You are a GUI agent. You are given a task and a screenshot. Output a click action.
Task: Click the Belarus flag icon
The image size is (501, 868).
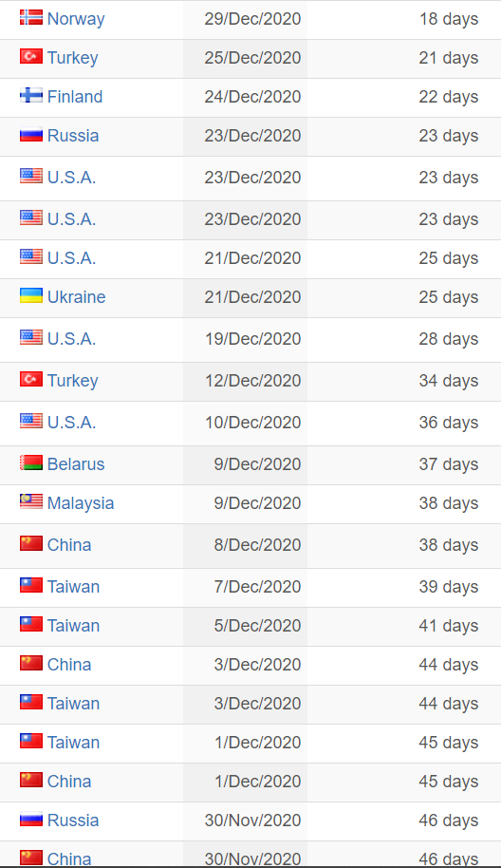coord(31,462)
